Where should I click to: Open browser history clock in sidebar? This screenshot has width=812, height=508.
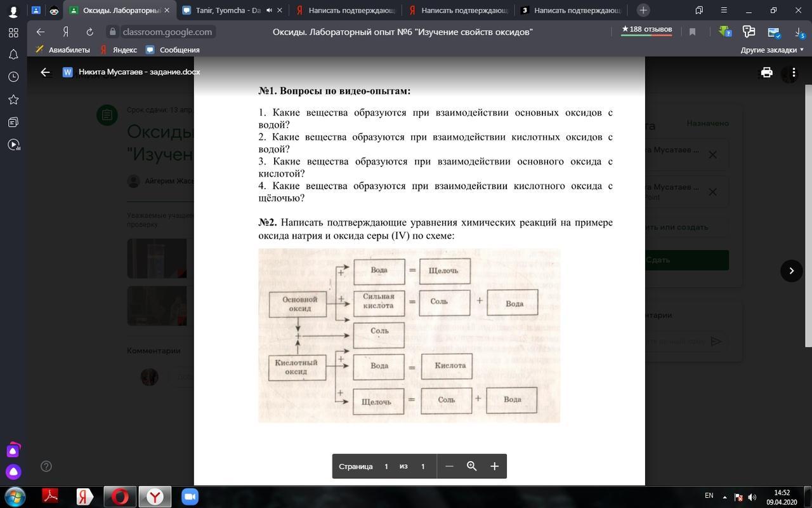(13, 77)
